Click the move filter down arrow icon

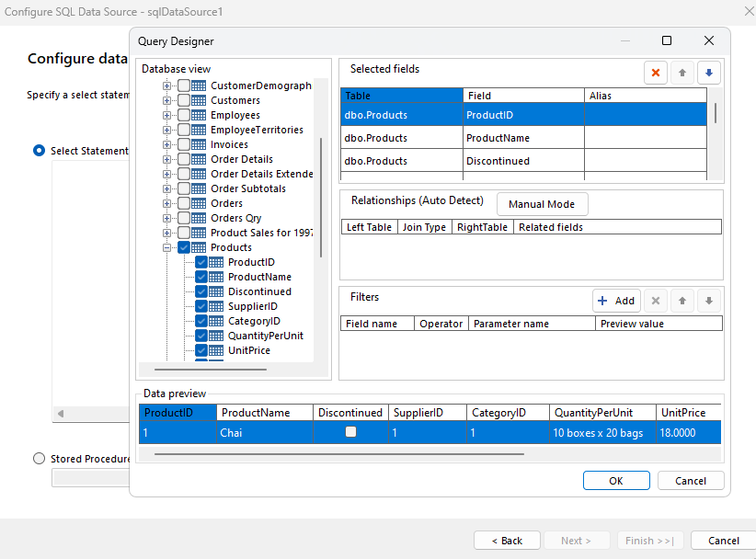[708, 301]
